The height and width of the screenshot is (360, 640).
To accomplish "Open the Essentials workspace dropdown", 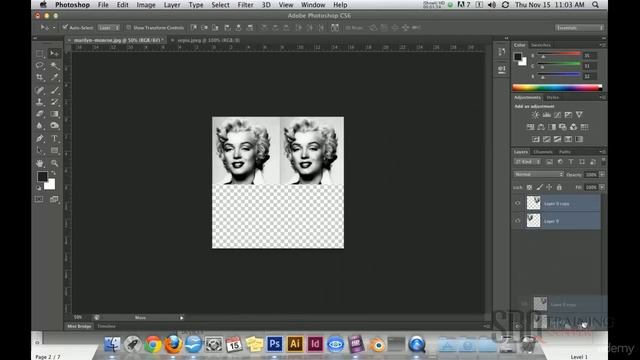I will point(579,28).
